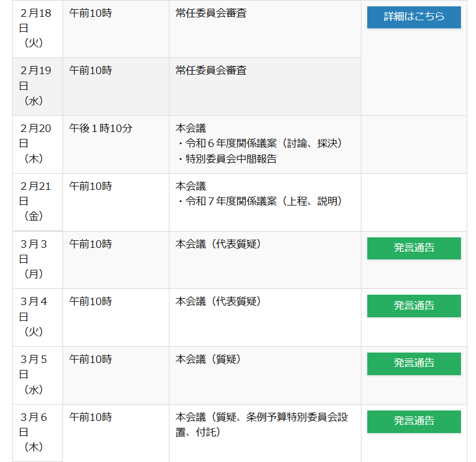
Task: Click 常任委員会審査 text in the 2月19日 row
Action: click(211, 71)
